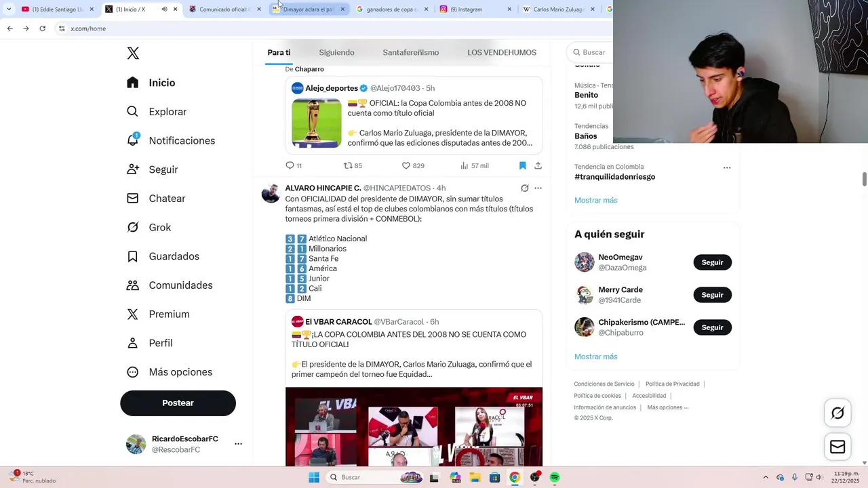Switch to Santafereñismo tab
868x488 pixels.
(410, 52)
